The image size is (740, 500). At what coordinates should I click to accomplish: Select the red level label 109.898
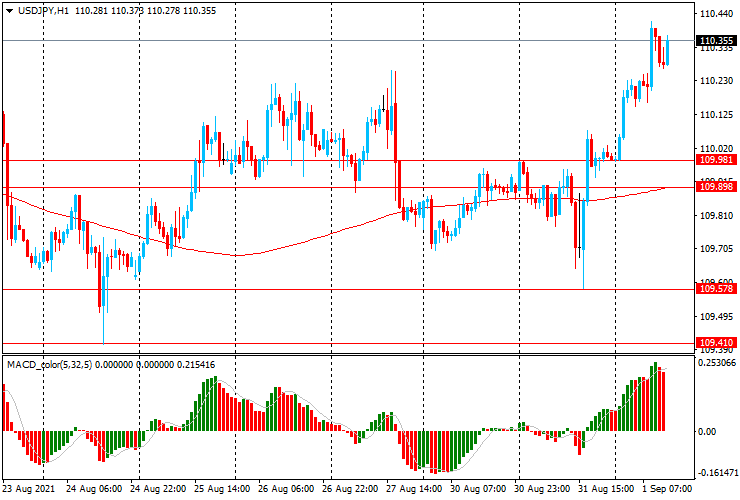[x=716, y=187]
